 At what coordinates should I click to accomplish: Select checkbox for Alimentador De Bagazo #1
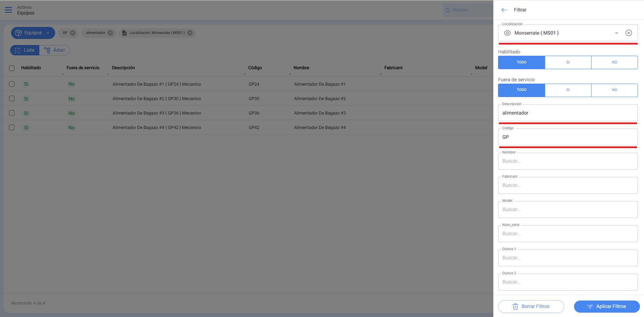coord(12,84)
